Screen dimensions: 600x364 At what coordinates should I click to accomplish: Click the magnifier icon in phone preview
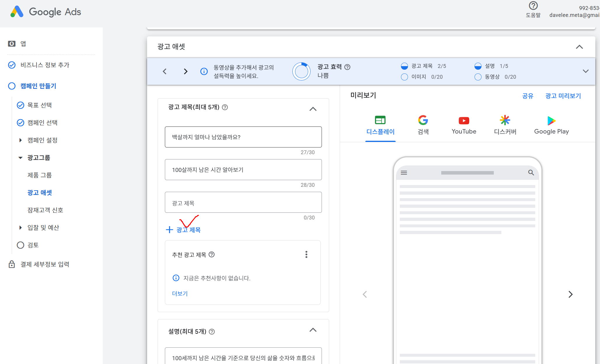(531, 173)
